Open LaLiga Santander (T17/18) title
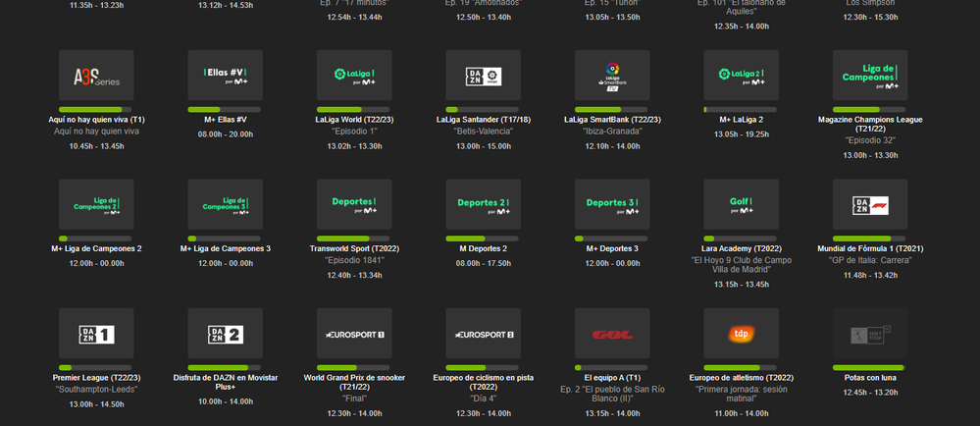 pyautogui.click(x=483, y=120)
